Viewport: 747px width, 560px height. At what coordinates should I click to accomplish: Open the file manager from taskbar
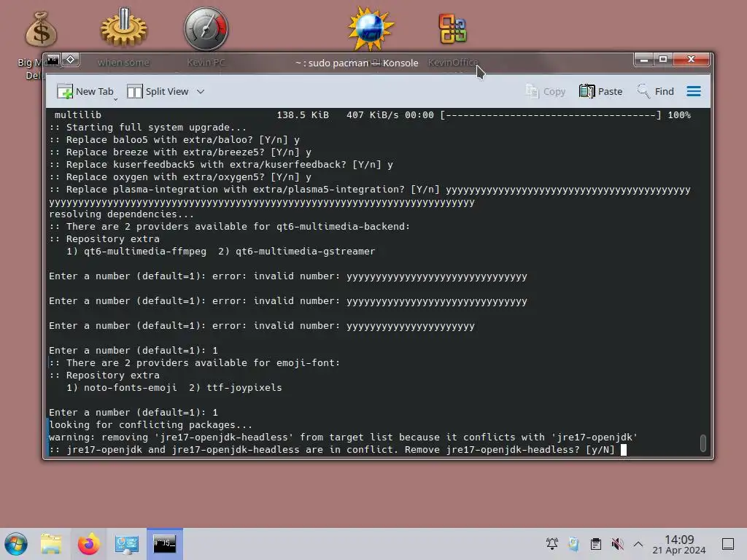pyautogui.click(x=51, y=544)
